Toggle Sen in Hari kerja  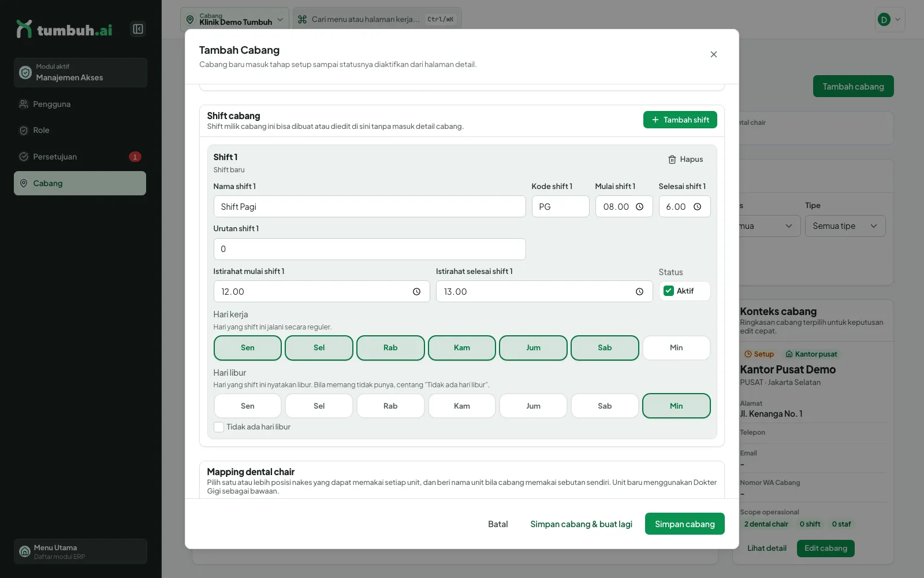coord(248,348)
